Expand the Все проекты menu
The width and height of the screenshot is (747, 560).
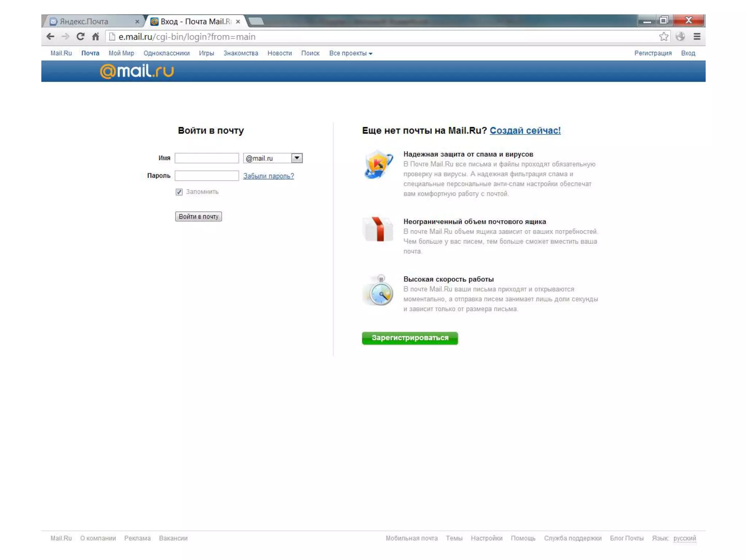coord(350,53)
